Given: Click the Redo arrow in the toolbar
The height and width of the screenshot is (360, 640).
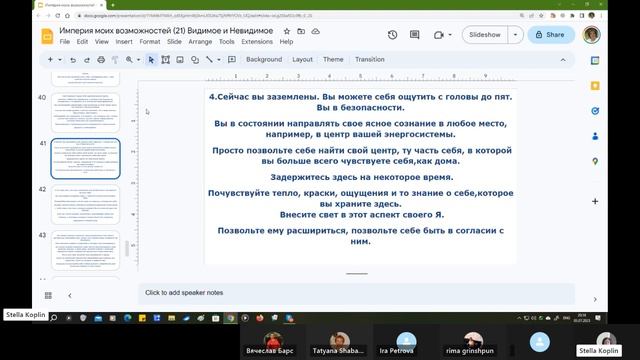Looking at the screenshot, I should coord(87,60).
